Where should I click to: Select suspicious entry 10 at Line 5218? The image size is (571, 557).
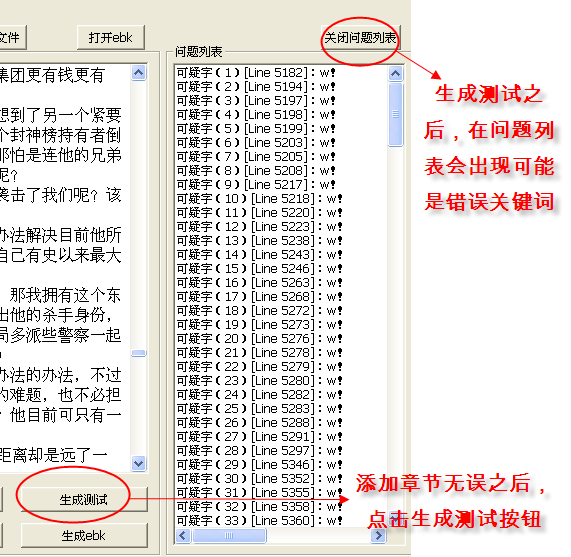[x=260, y=199]
